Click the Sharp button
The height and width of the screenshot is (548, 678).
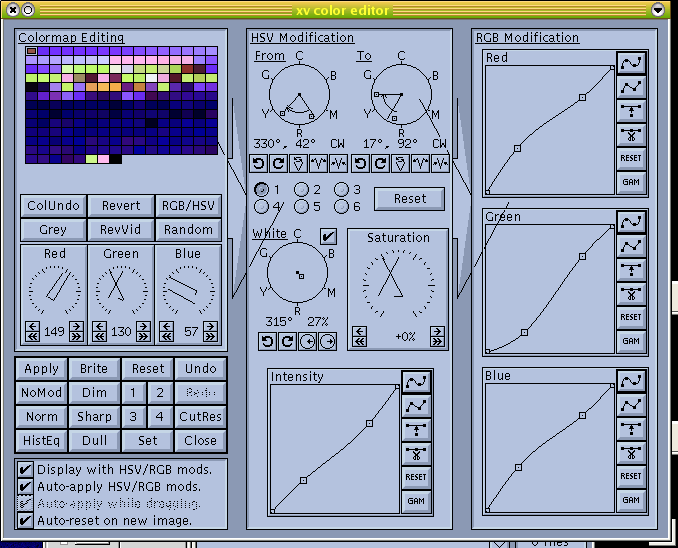point(94,417)
